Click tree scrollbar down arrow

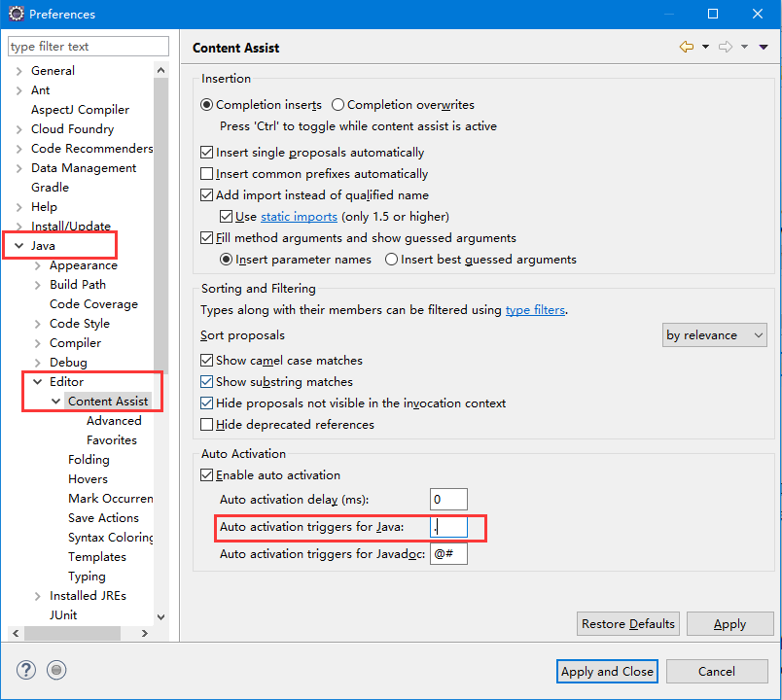(160, 617)
